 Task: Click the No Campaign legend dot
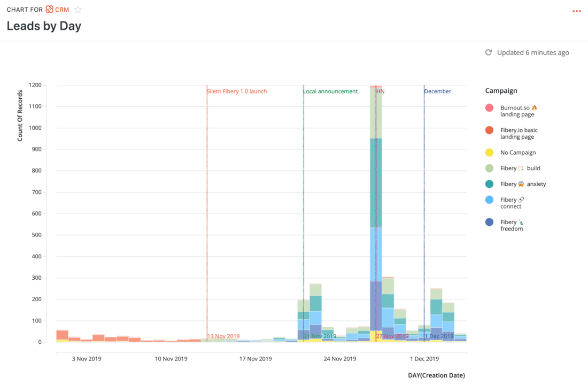(489, 152)
